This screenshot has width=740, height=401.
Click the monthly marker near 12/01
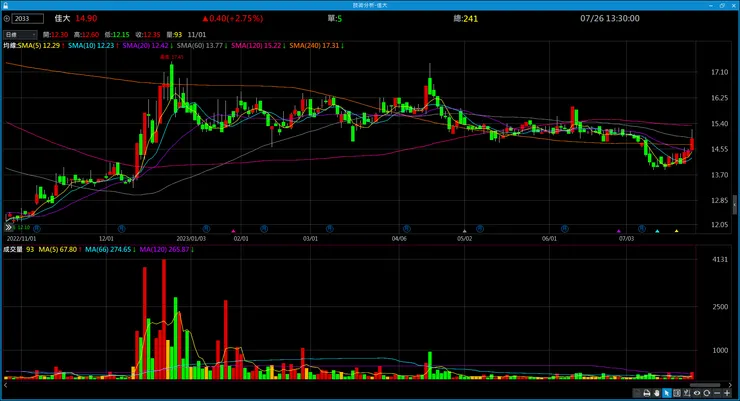coord(122,228)
